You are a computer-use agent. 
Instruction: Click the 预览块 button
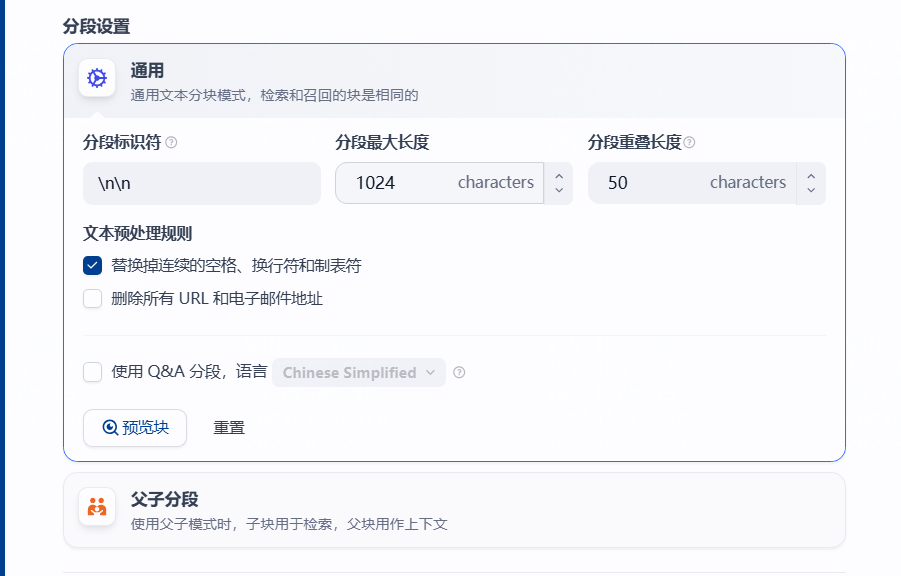(x=134, y=427)
